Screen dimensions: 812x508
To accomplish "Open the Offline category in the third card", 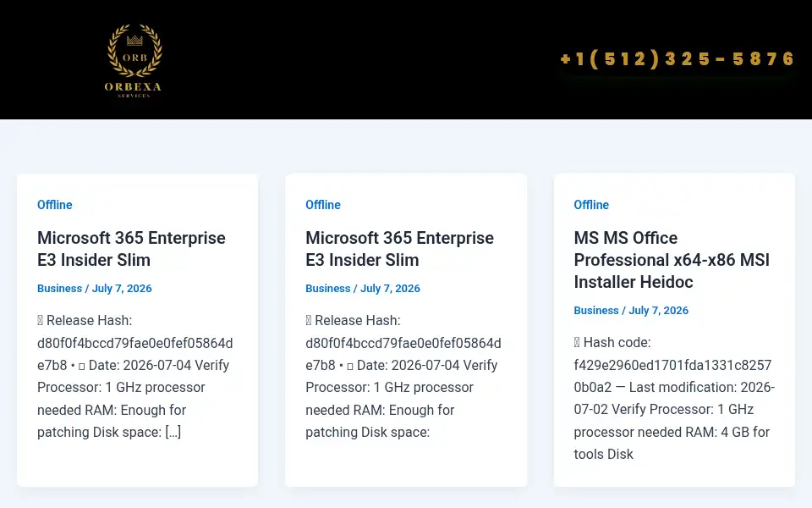I will (591, 205).
